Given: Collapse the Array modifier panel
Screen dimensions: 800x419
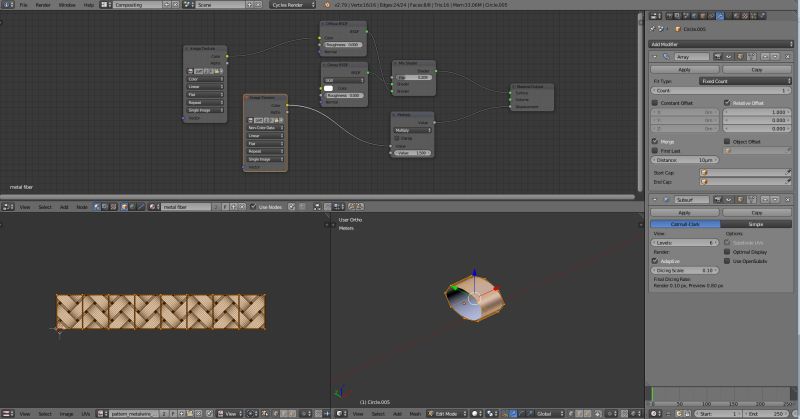Looking at the screenshot, I should click(x=655, y=56).
